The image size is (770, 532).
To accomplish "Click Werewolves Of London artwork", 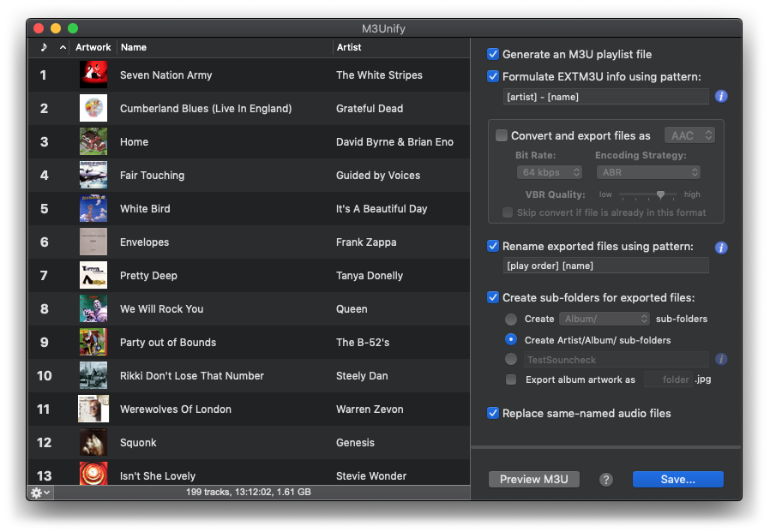I will 93,409.
